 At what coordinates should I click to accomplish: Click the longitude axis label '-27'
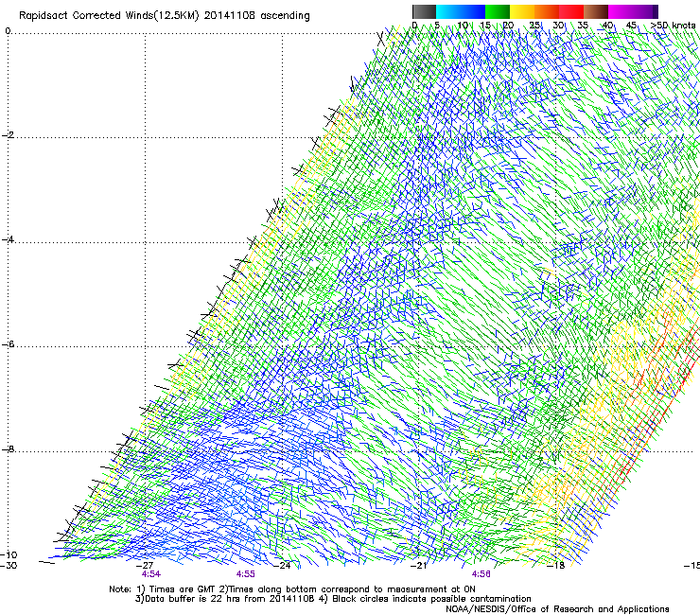pyautogui.click(x=145, y=566)
